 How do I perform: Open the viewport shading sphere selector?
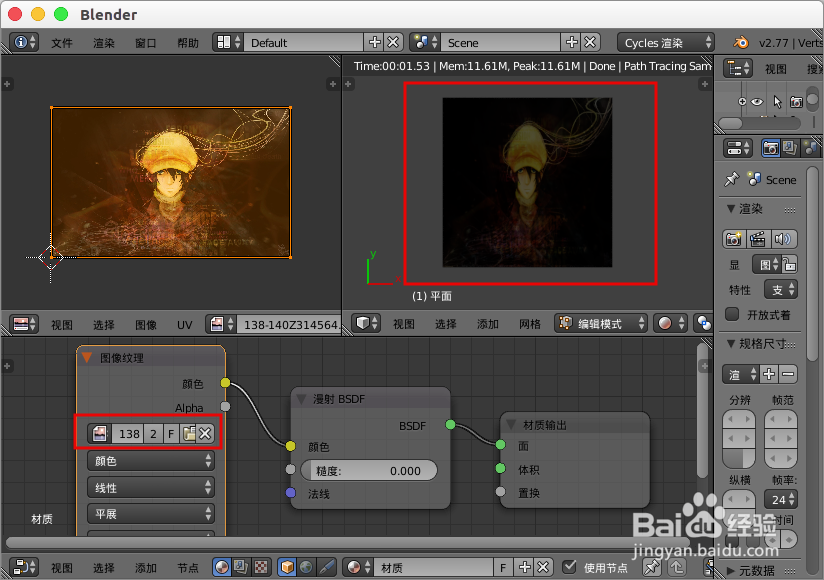click(x=670, y=323)
